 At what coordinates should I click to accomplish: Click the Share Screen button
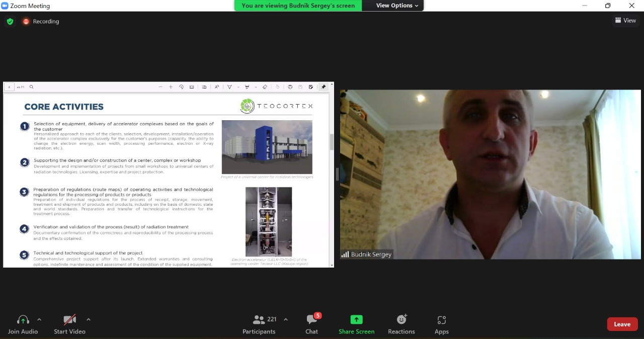(356, 324)
